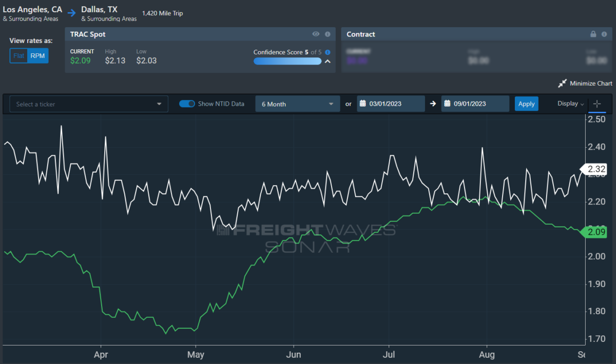This screenshot has height=364, width=616.
Task: Click the Minimize Chart arrows icon
Action: [563, 83]
